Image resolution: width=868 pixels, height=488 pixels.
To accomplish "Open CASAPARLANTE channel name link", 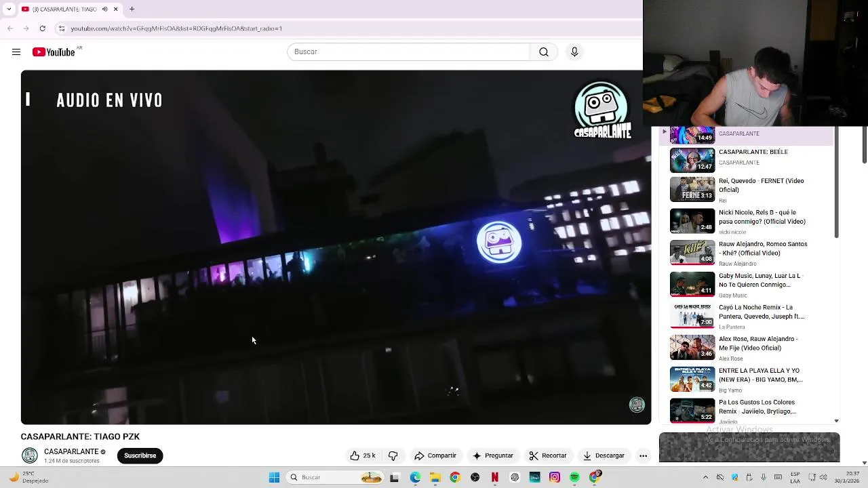I will (x=71, y=451).
